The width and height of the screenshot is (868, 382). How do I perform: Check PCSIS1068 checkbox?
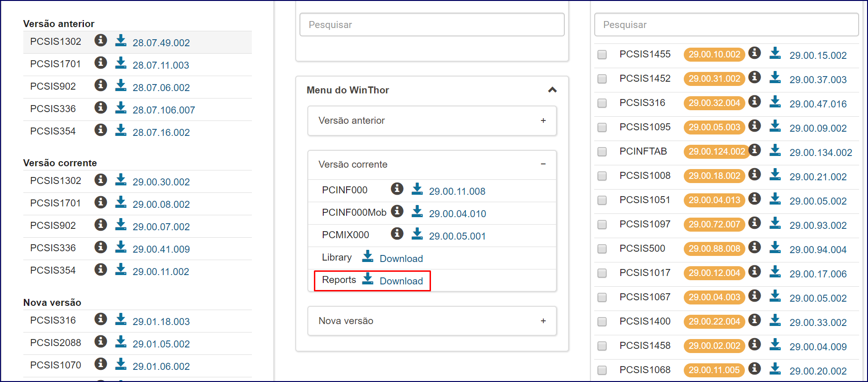[602, 370]
